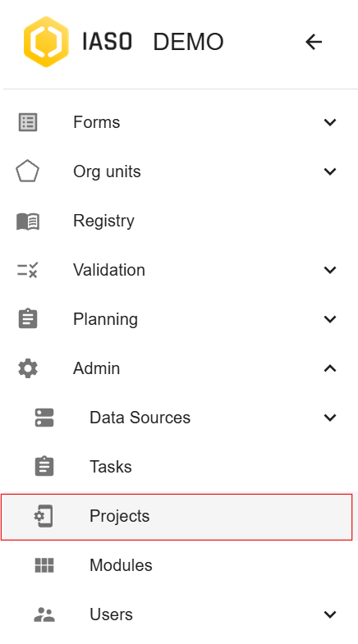
Task: Click the Planning clipboard icon
Action: click(x=28, y=318)
